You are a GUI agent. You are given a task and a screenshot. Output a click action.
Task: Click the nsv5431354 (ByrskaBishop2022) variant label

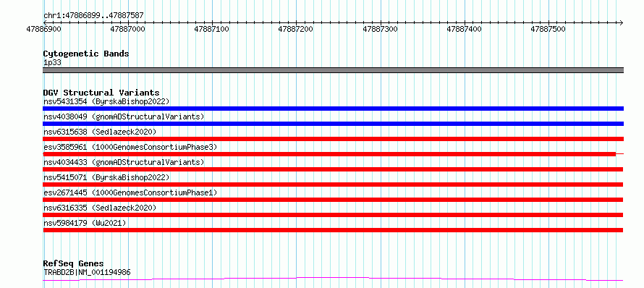coord(106,101)
